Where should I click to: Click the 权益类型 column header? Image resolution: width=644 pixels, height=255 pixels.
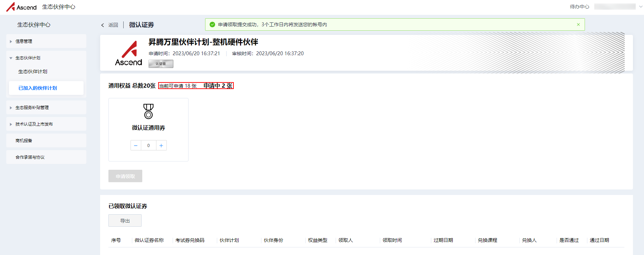(318, 240)
